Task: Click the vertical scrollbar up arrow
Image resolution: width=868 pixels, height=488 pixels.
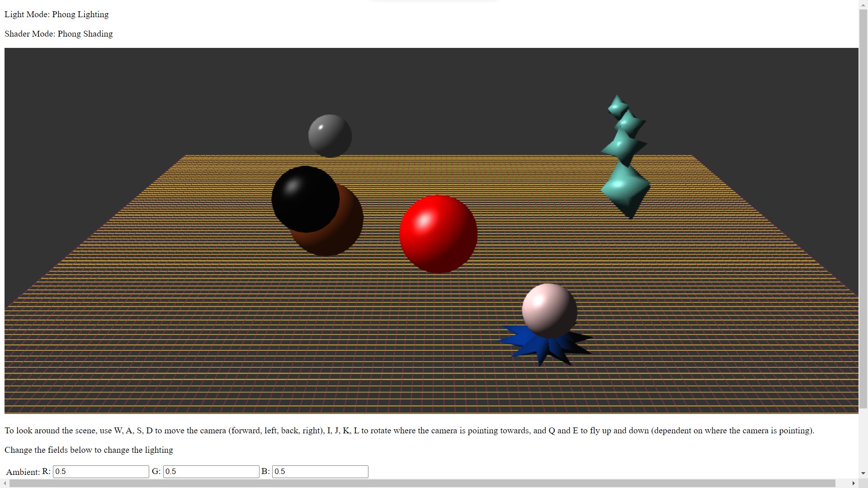Action: [x=862, y=4]
